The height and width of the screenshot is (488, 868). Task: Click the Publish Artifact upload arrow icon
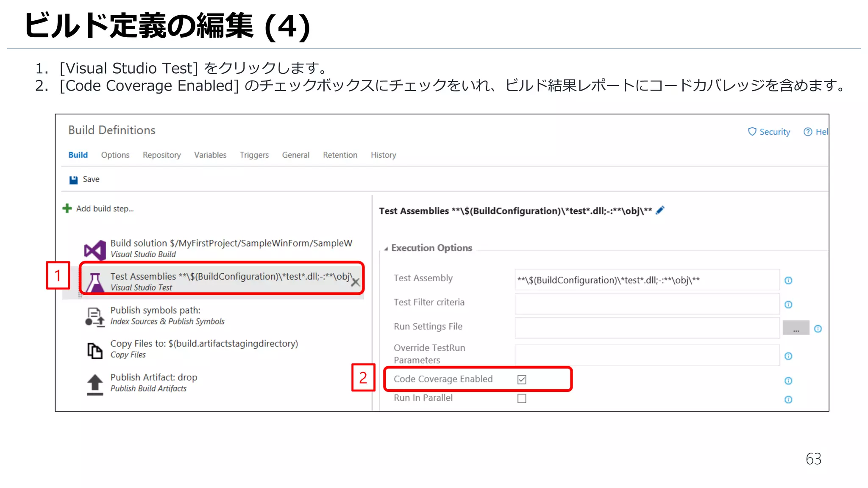point(95,385)
